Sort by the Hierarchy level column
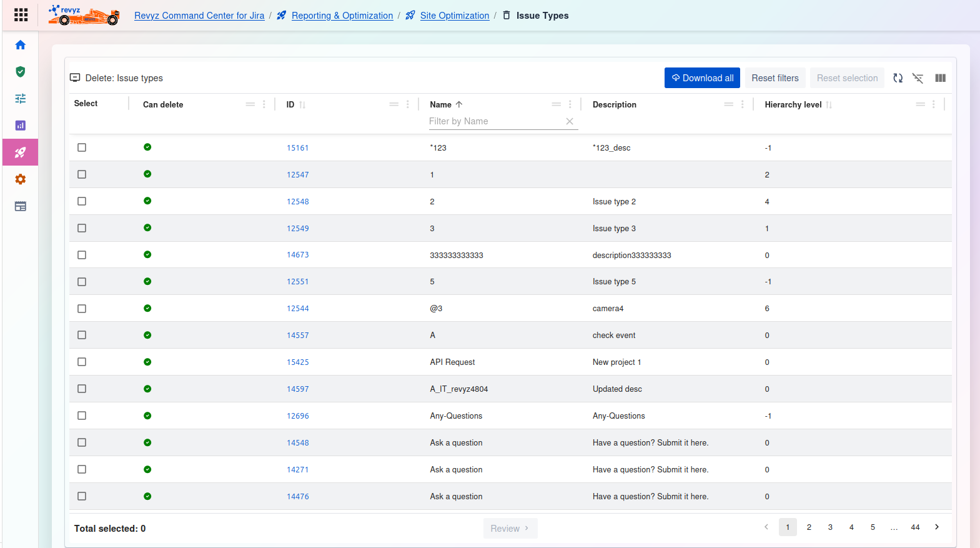 (793, 104)
